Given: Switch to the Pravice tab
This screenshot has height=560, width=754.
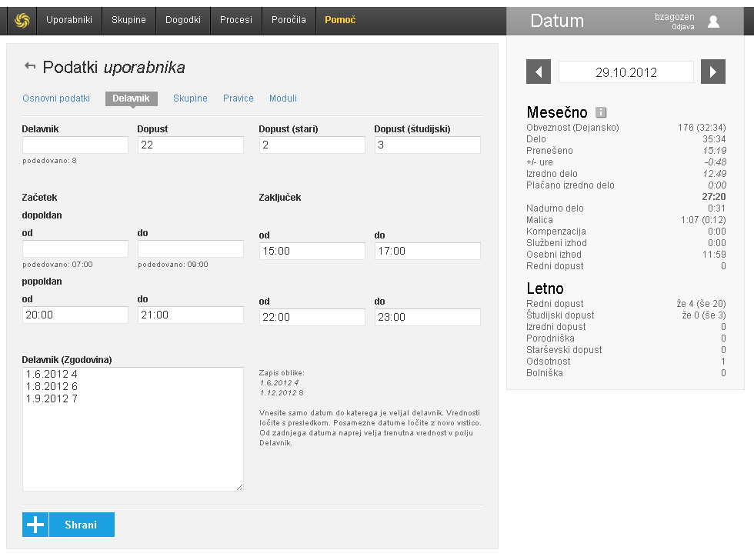Looking at the screenshot, I should click(239, 98).
